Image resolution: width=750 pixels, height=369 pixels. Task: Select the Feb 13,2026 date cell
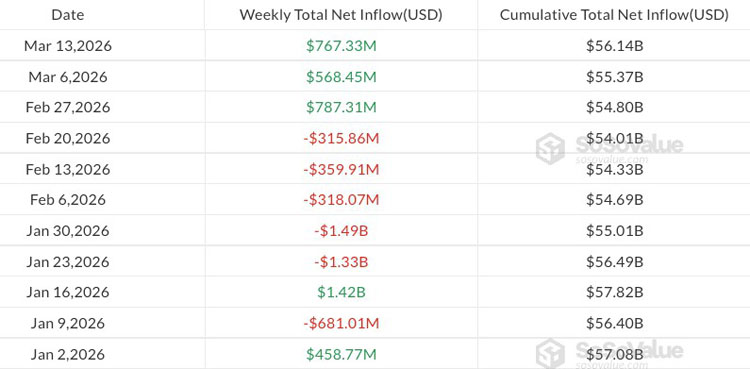pos(68,169)
